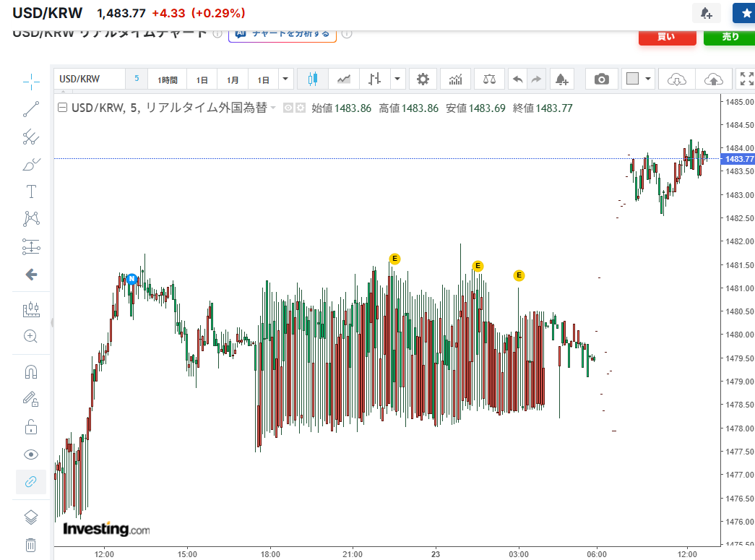Expand the chart to fullscreen
This screenshot has width=755, height=560.
pos(746,78)
